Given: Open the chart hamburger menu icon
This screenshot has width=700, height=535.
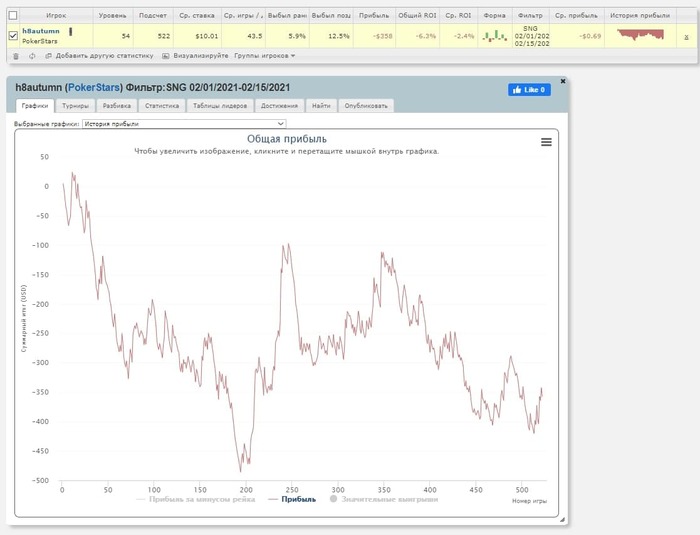Looking at the screenshot, I should pyautogui.click(x=546, y=142).
